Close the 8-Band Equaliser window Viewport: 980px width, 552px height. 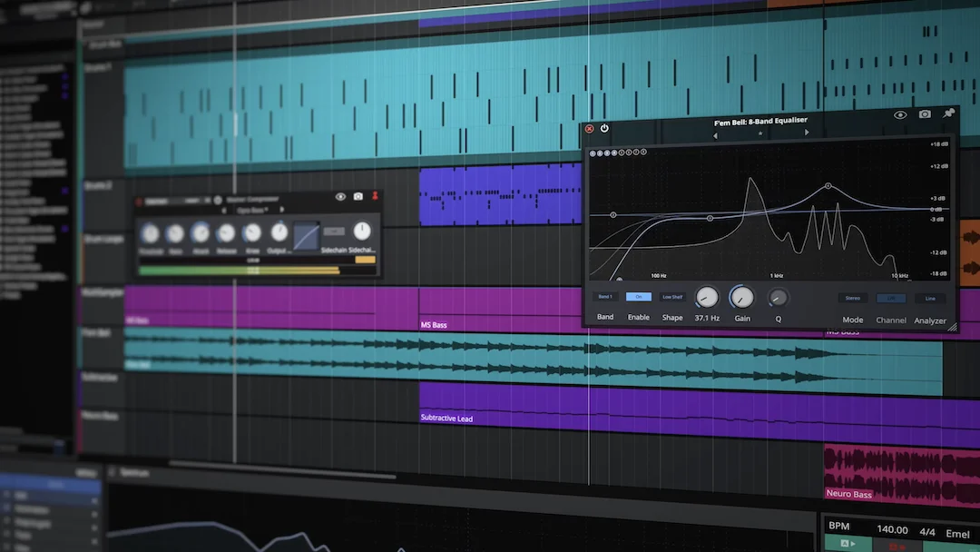590,129
